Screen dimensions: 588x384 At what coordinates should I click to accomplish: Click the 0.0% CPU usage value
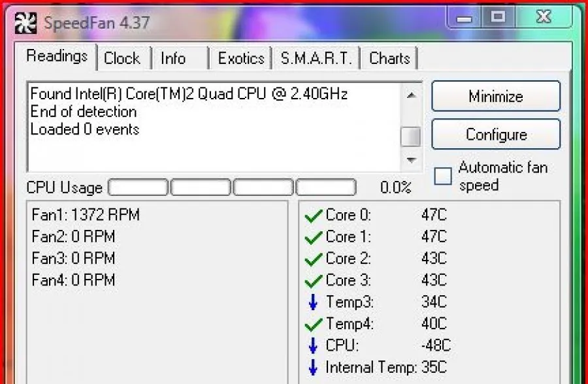(396, 187)
